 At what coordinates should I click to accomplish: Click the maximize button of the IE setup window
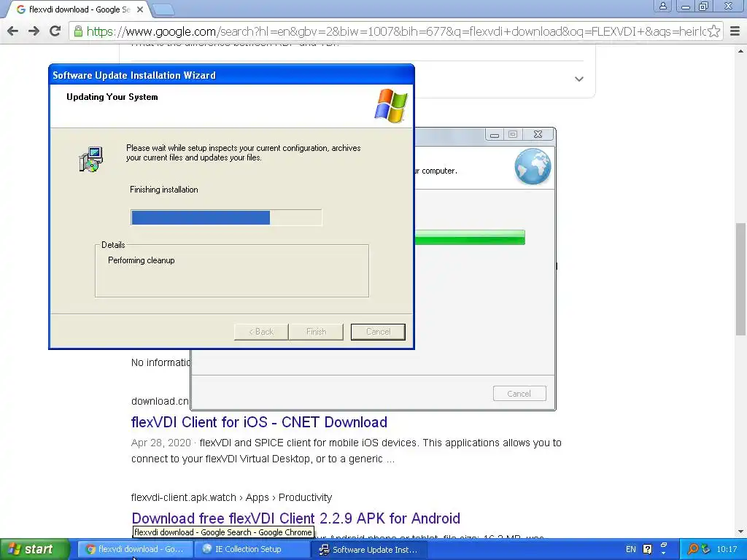[x=513, y=135]
